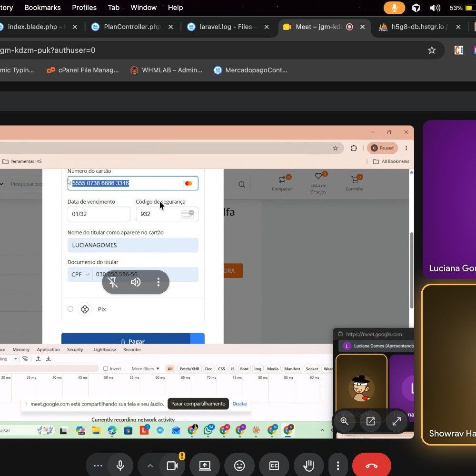476x476 pixels.
Task: Mute presentation audio with the overlay speaker icon
Action: click(x=135, y=282)
